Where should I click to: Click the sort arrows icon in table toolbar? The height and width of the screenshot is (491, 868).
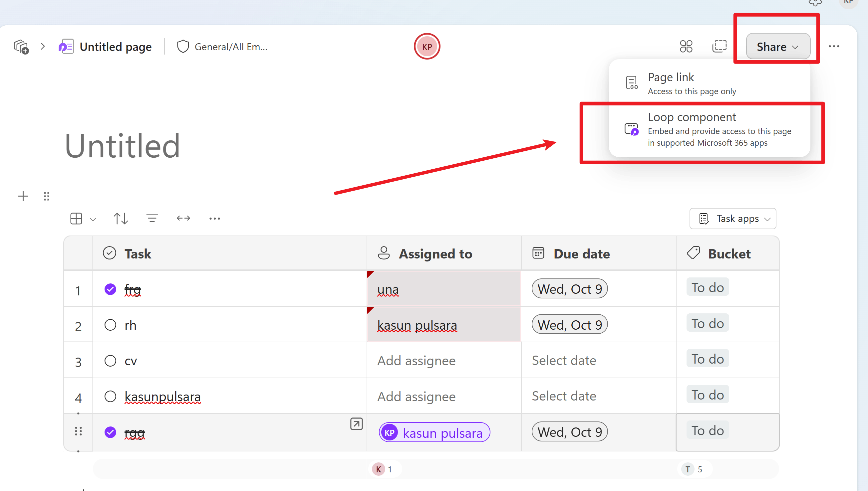coord(121,219)
